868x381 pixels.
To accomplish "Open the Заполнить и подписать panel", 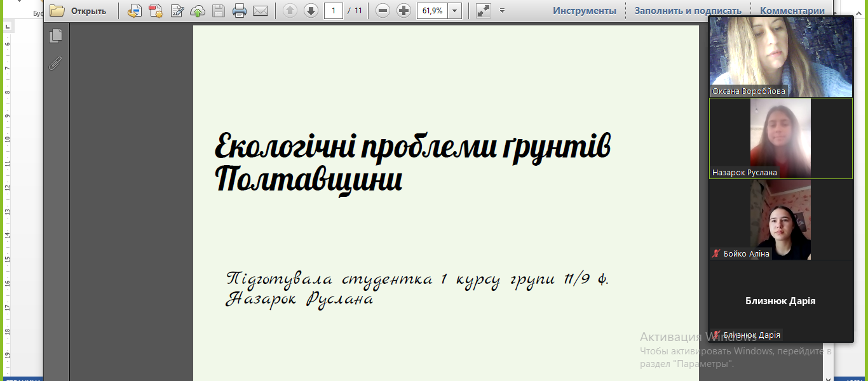I will [x=688, y=11].
